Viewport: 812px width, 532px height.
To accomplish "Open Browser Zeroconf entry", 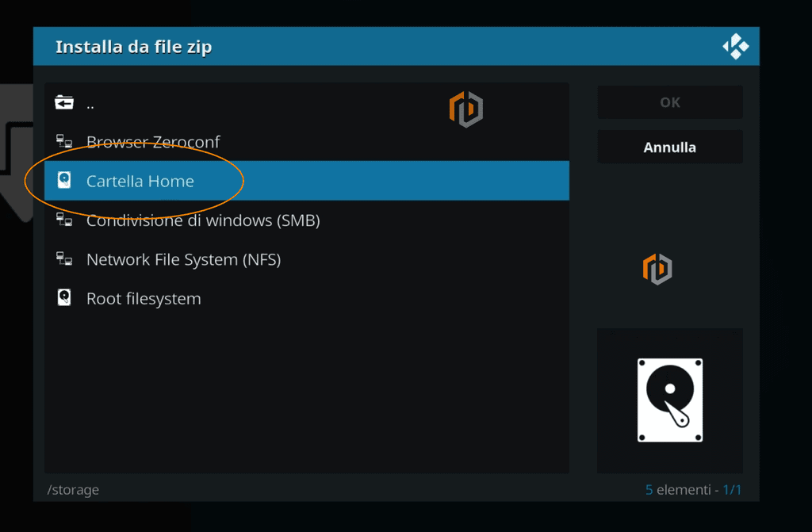I will coord(307,141).
